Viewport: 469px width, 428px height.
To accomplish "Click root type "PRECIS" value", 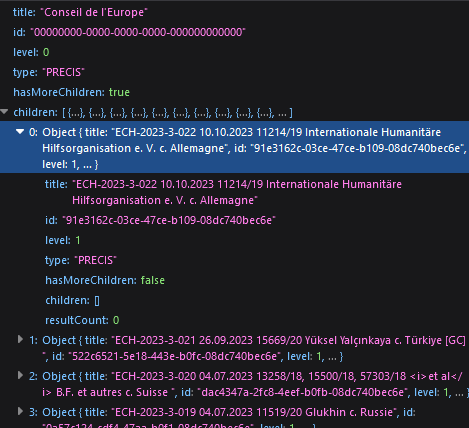I will (63, 72).
